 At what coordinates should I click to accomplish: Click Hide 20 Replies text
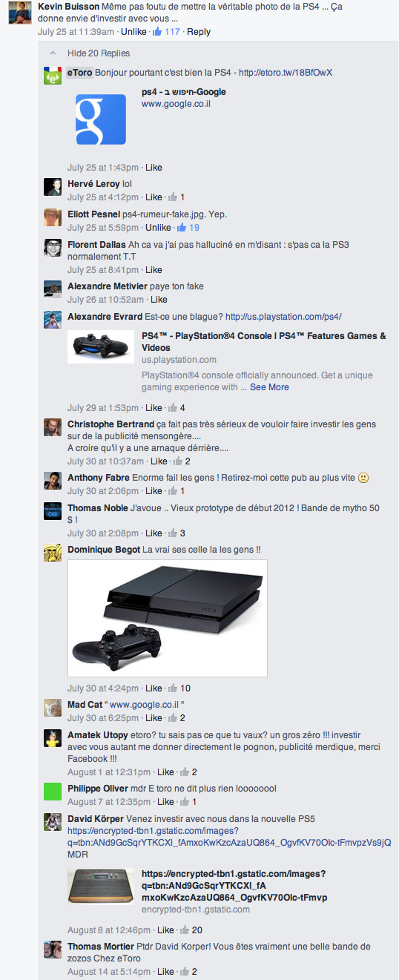point(99,53)
